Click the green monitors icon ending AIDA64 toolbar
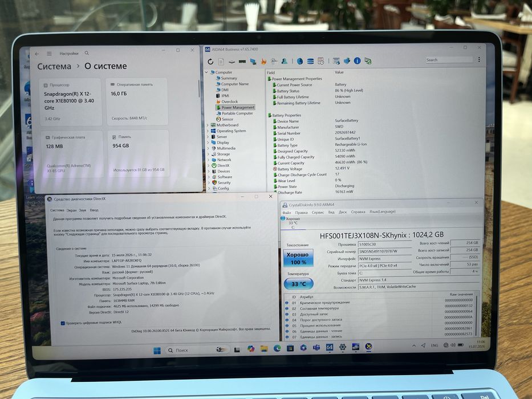This screenshot has width=532, height=399. click(368, 61)
